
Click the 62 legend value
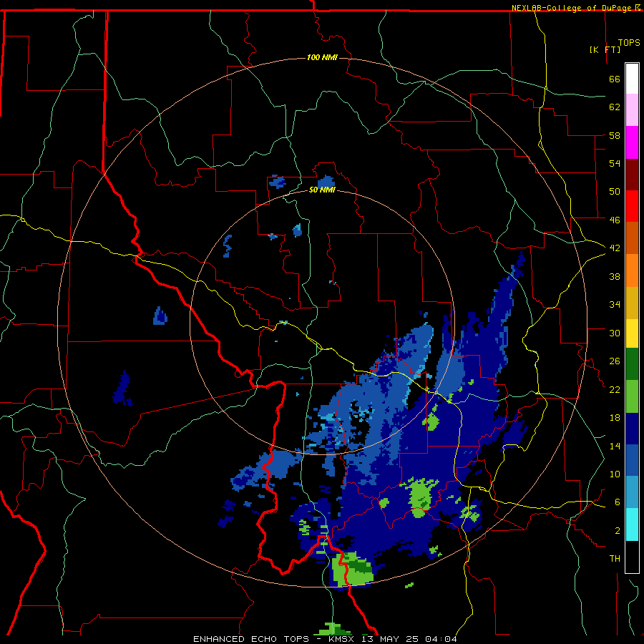(x=615, y=107)
